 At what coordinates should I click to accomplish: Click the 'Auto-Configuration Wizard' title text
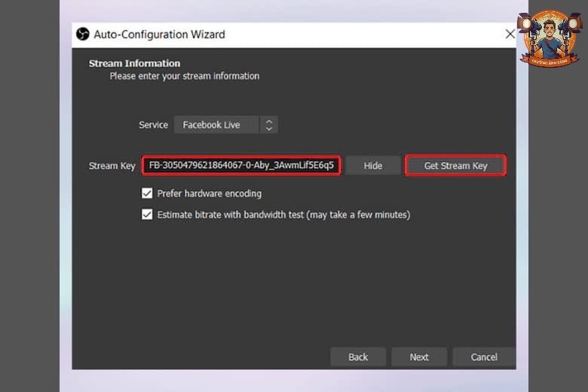pos(159,35)
